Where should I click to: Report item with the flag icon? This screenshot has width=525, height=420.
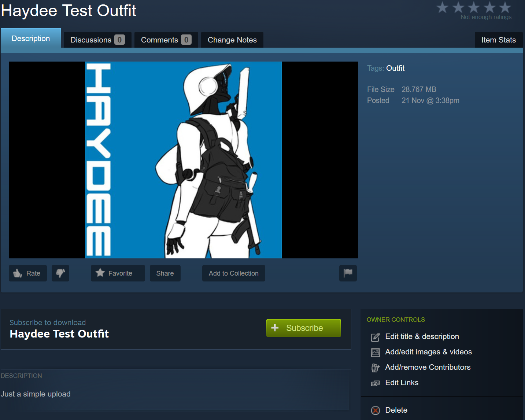pyautogui.click(x=348, y=273)
